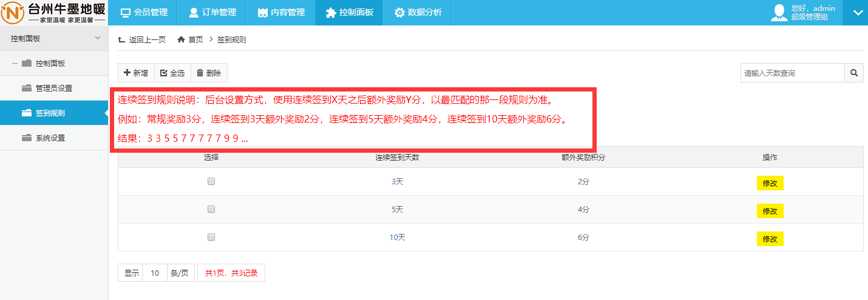
Task: Edit the page size field showing 10
Action: pyautogui.click(x=155, y=273)
